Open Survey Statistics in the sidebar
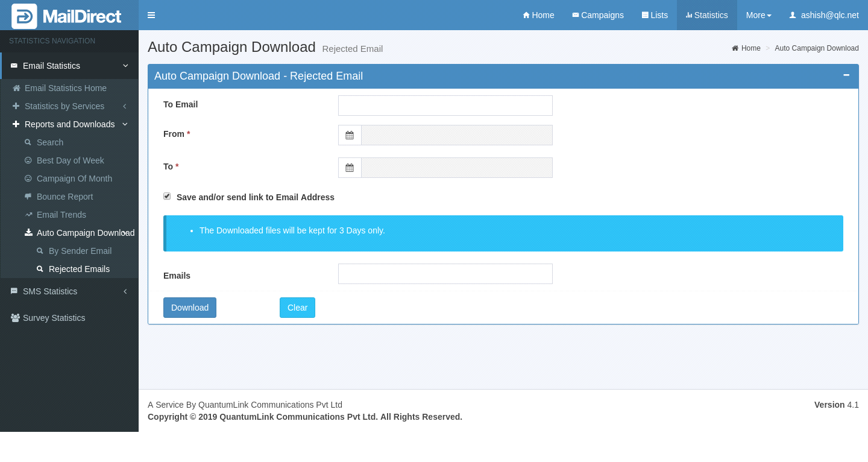868x462 pixels. click(54, 318)
